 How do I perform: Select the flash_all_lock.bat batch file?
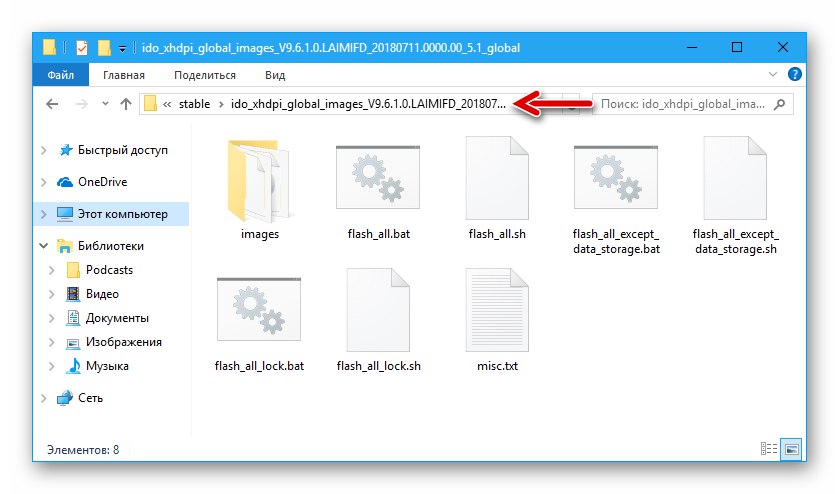[x=259, y=309]
